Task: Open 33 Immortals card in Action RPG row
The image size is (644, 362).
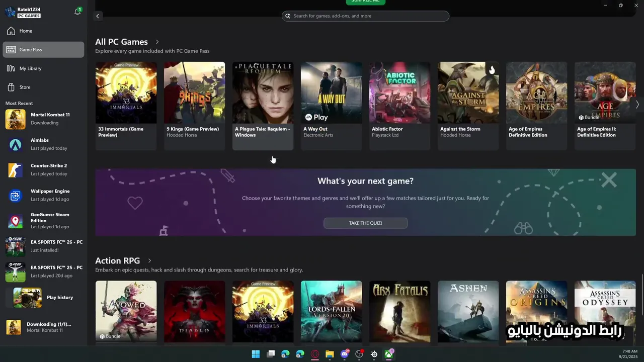Action: (263, 312)
